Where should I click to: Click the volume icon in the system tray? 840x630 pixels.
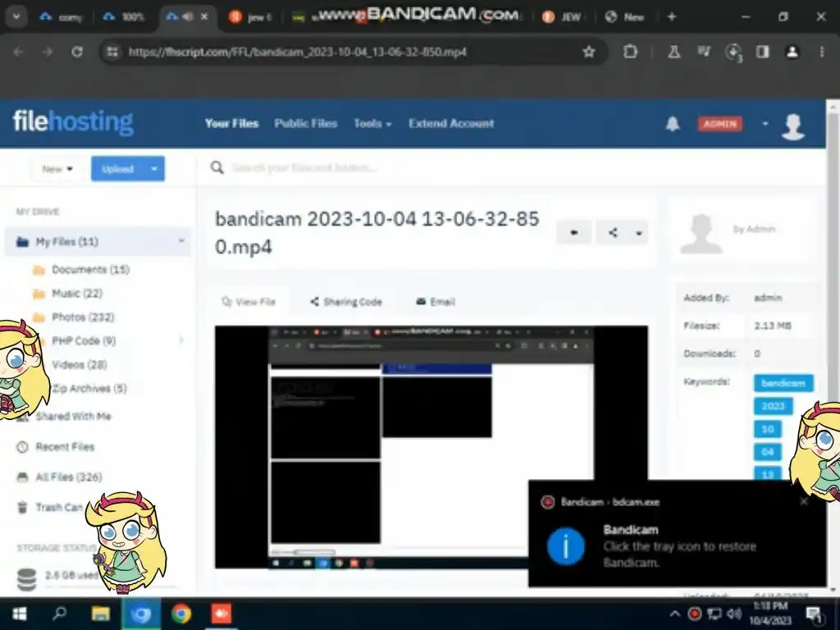pos(734,614)
